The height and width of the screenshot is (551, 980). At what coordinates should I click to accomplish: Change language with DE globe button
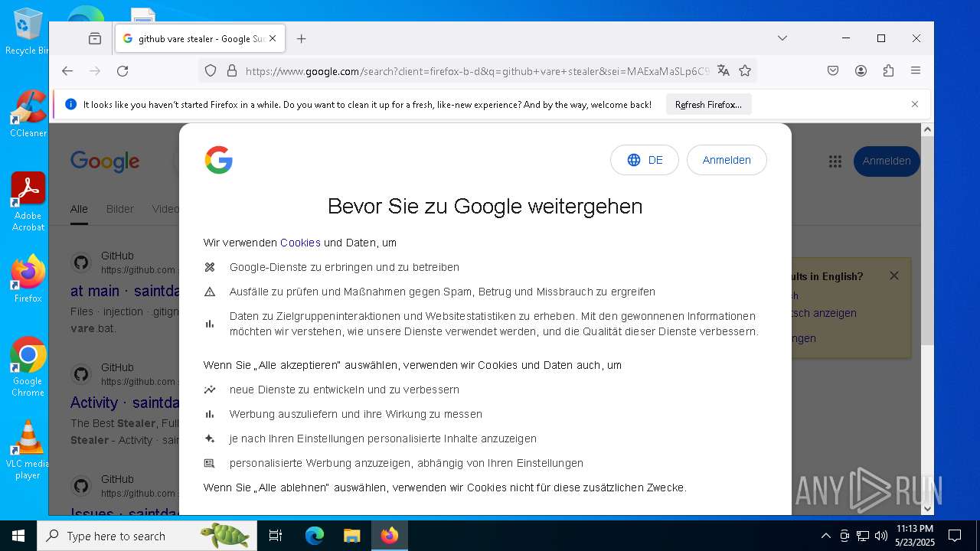pyautogui.click(x=645, y=160)
